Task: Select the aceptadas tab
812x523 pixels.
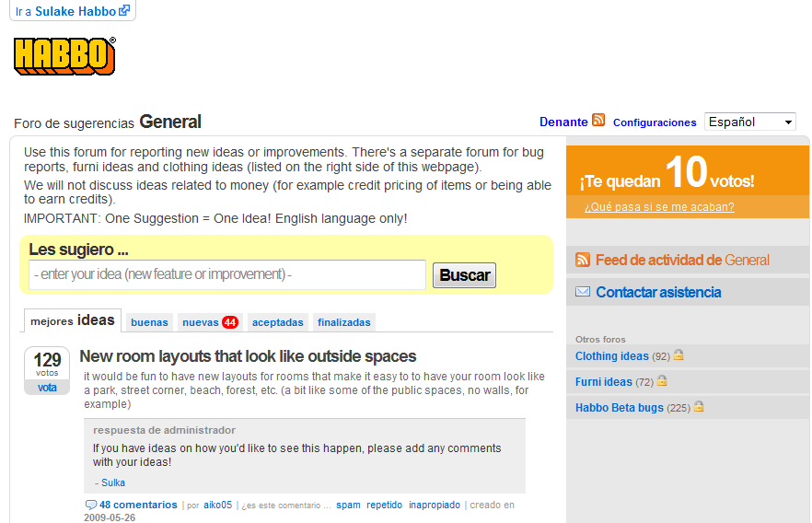Action: coord(277,322)
